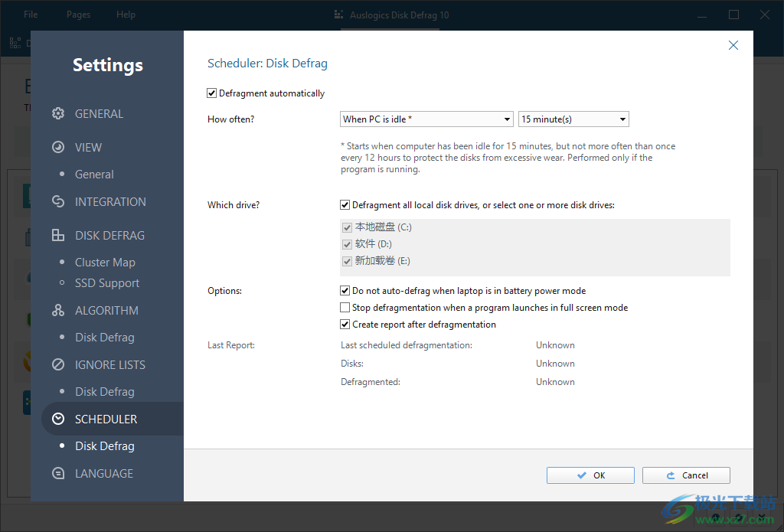Click the VIEW section circle icon
The height and width of the screenshot is (532, 784).
[58, 147]
